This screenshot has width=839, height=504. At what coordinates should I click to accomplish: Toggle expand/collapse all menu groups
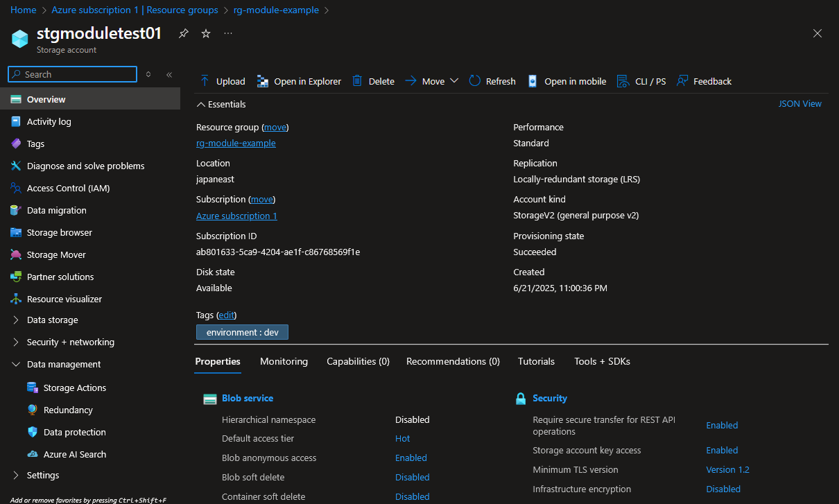coord(148,74)
